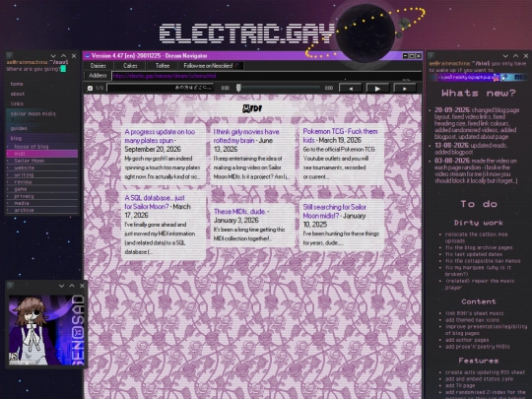Open the Cakes tab

130,66
